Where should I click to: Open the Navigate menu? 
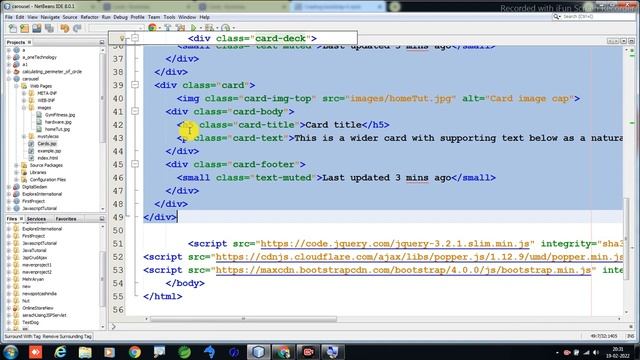tap(50, 17)
